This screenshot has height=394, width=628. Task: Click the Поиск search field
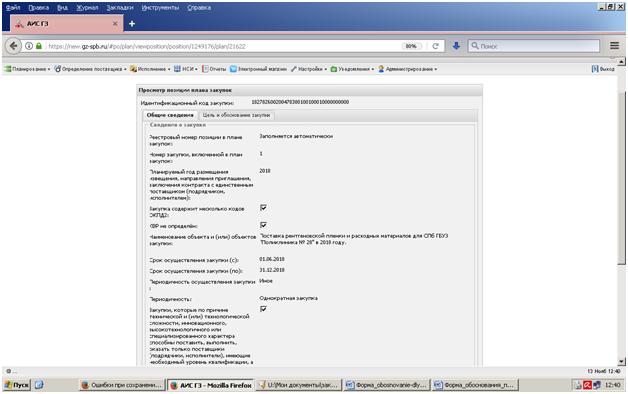(534, 46)
